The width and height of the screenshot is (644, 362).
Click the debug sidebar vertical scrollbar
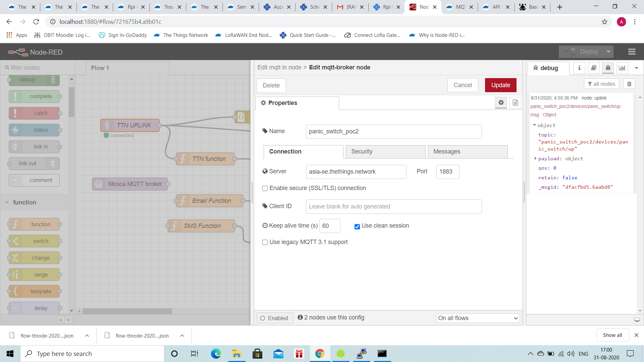coord(640,204)
